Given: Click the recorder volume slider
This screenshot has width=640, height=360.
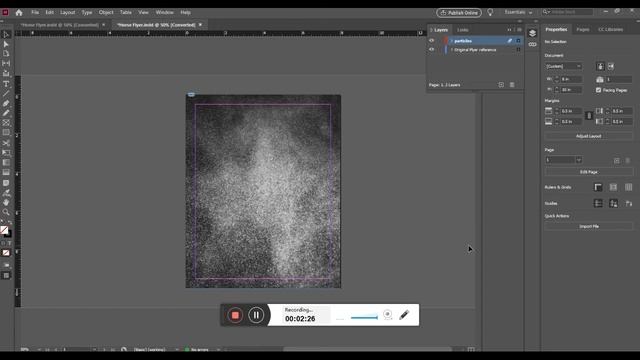Looking at the screenshot, I should pos(364,317).
